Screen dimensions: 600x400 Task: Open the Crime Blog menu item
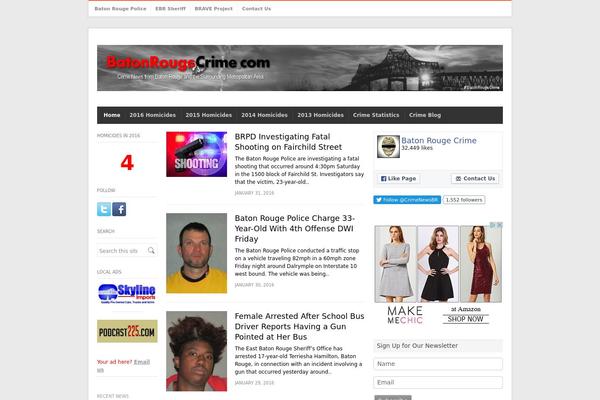point(425,115)
